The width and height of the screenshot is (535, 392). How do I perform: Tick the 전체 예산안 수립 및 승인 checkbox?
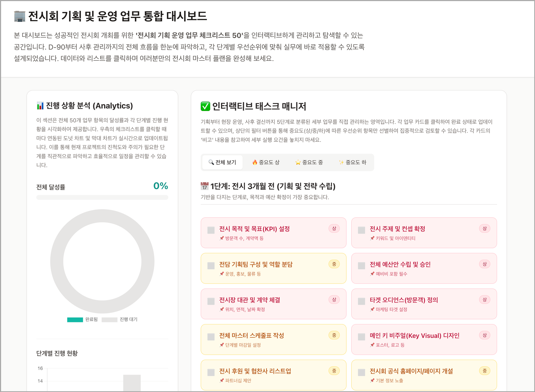pyautogui.click(x=362, y=266)
